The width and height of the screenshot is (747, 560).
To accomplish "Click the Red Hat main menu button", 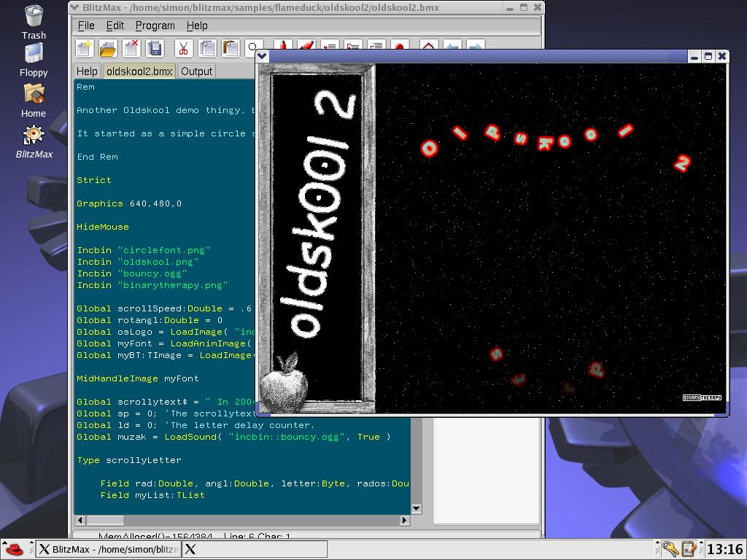I will click(15, 549).
